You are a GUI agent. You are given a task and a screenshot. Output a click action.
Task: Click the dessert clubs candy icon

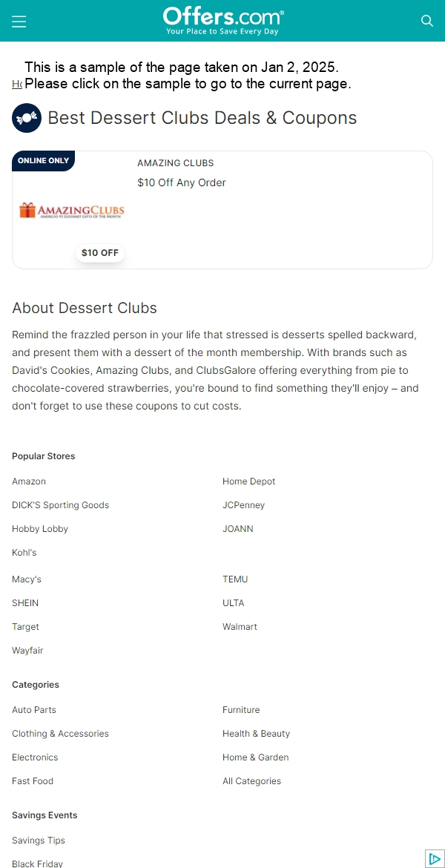click(27, 118)
